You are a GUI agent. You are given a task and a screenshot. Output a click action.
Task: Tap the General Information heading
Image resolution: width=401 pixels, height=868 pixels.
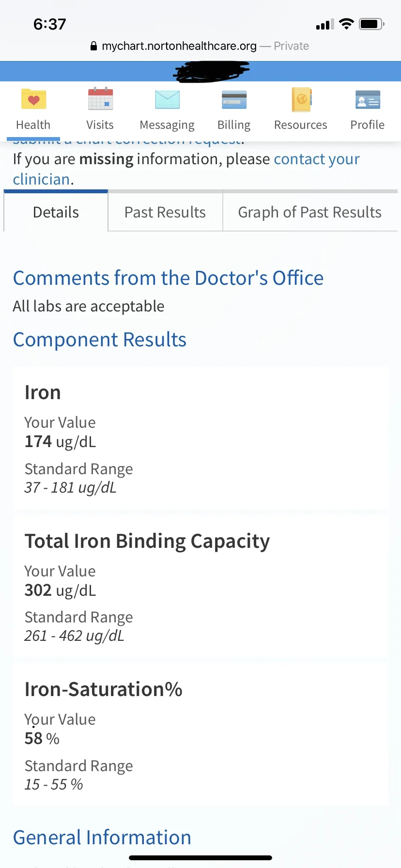pyautogui.click(x=102, y=837)
